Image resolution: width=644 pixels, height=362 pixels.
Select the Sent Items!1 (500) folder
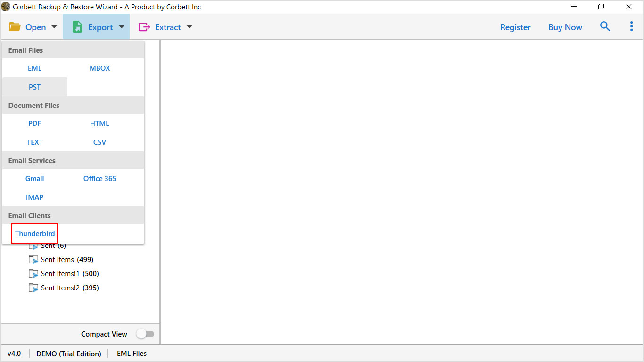(x=70, y=274)
